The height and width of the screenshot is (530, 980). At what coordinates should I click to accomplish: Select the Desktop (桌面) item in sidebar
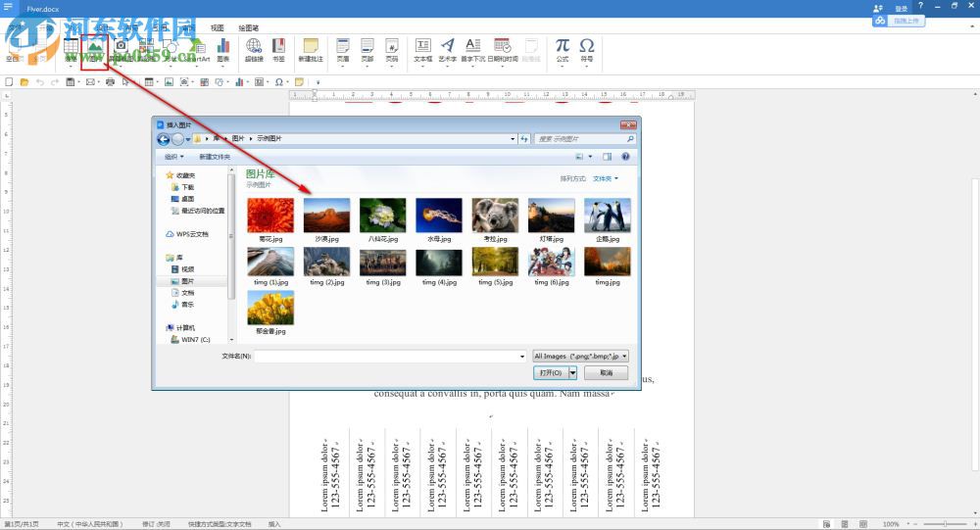coord(182,199)
